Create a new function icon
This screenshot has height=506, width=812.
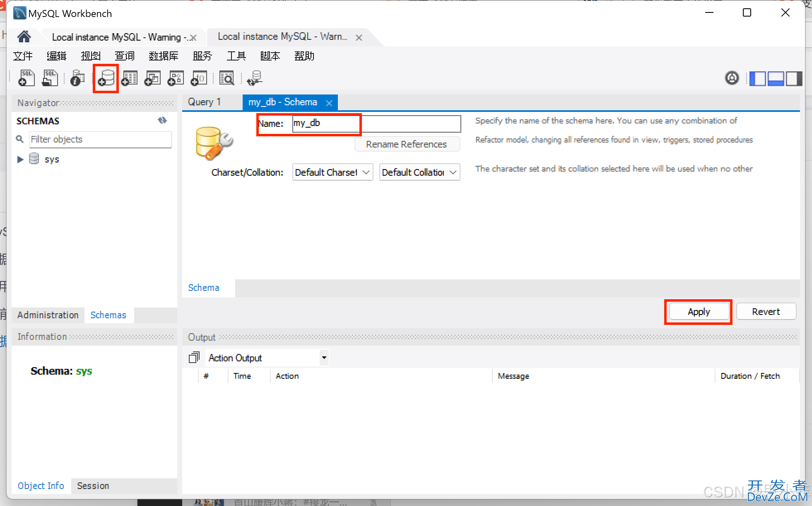(x=199, y=78)
